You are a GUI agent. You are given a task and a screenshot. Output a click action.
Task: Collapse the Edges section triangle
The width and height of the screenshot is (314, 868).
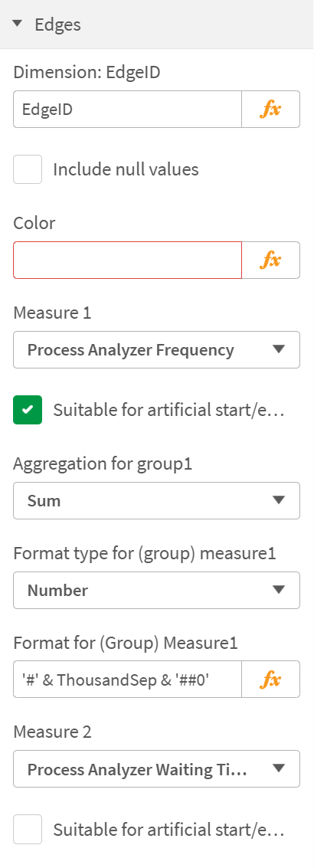point(18,25)
